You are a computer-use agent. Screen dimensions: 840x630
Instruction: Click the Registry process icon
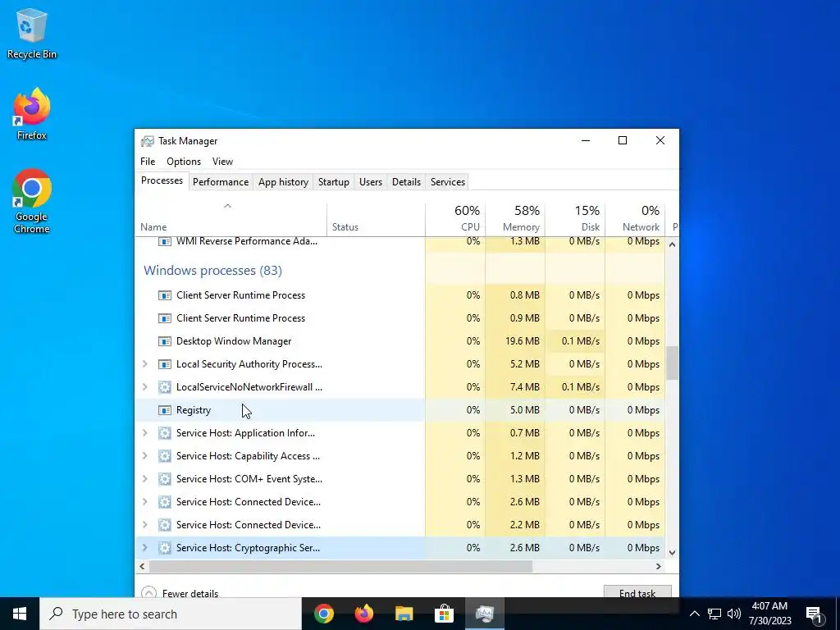tap(164, 410)
